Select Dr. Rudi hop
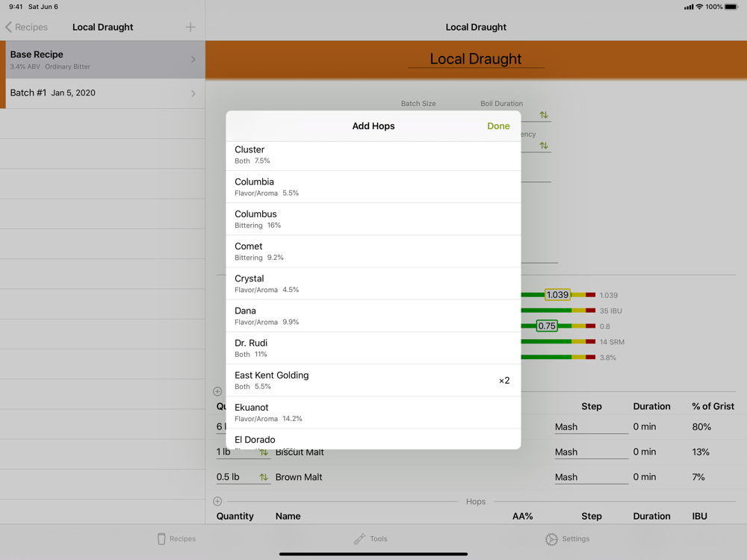Image resolution: width=747 pixels, height=560 pixels. (373, 348)
